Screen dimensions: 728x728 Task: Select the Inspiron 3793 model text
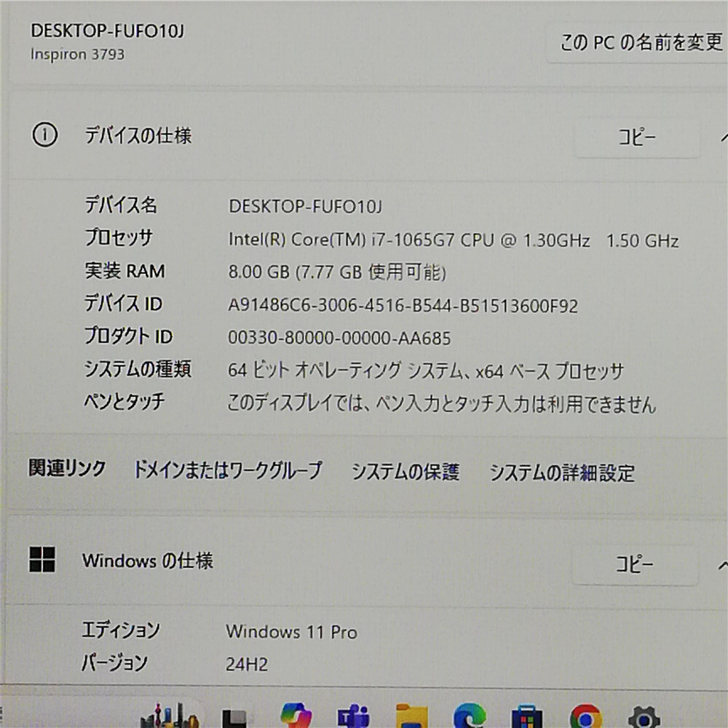pos(78,55)
